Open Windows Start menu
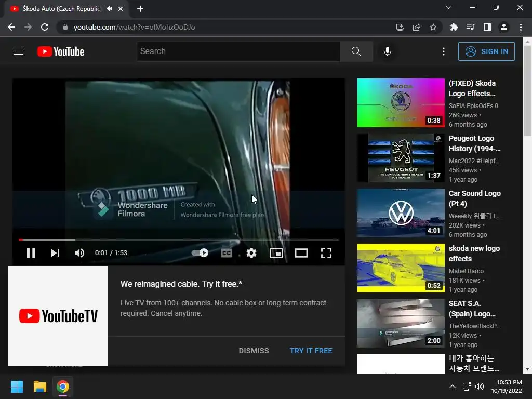The width and height of the screenshot is (532, 399). [17, 387]
